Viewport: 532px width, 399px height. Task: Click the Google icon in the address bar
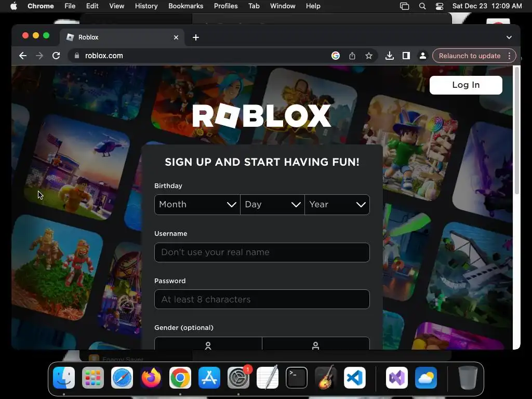(336, 56)
